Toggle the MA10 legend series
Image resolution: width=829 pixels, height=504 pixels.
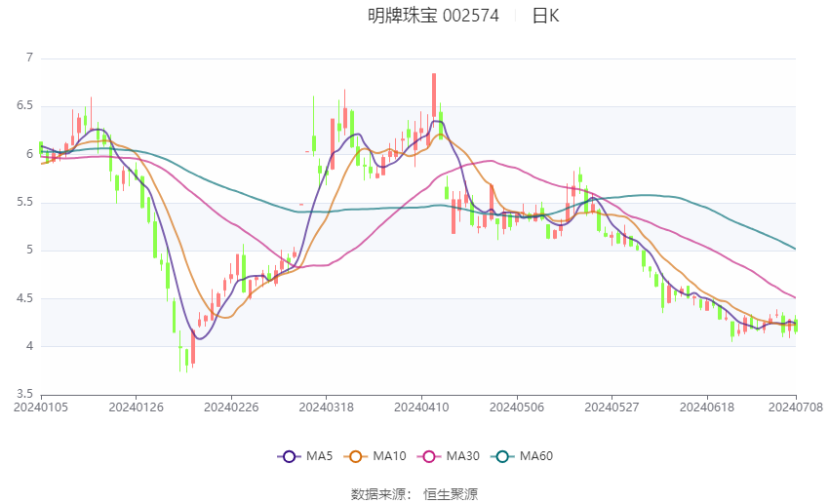pyautogui.click(x=375, y=456)
